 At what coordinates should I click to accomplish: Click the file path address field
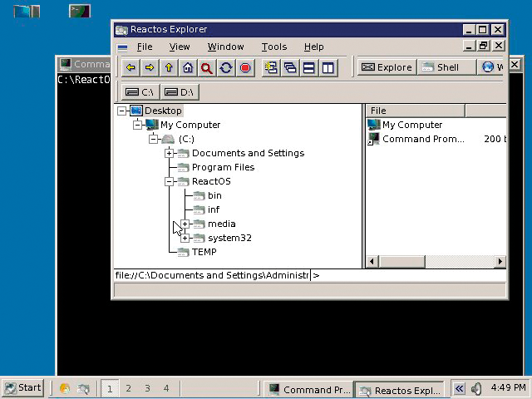(212, 275)
